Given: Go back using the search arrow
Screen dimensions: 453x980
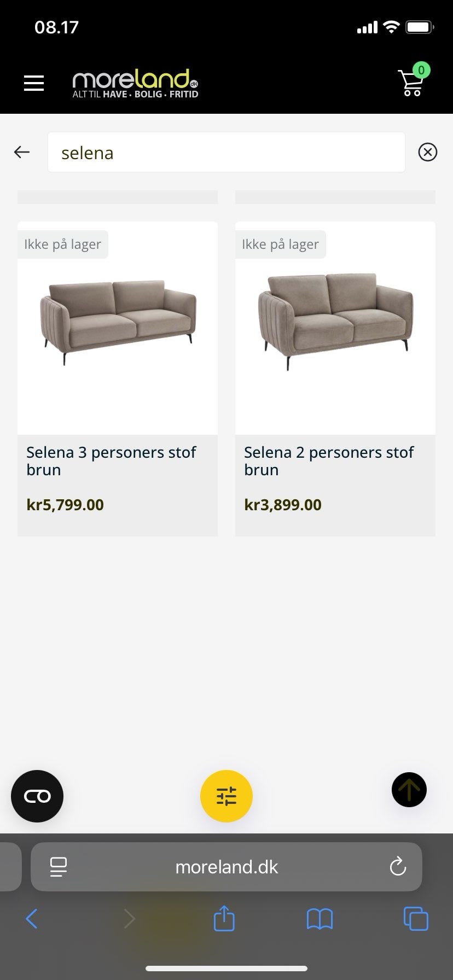Looking at the screenshot, I should click(x=22, y=152).
